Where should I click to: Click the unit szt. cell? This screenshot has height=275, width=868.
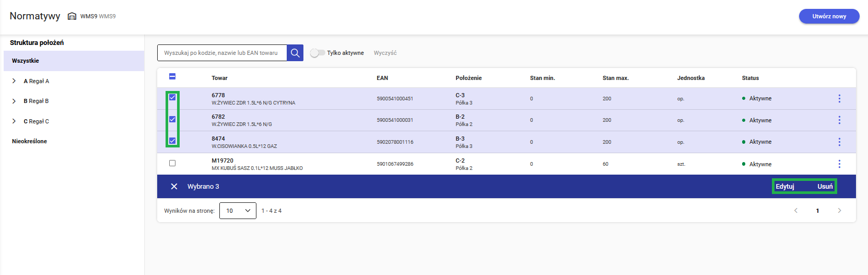(x=681, y=164)
